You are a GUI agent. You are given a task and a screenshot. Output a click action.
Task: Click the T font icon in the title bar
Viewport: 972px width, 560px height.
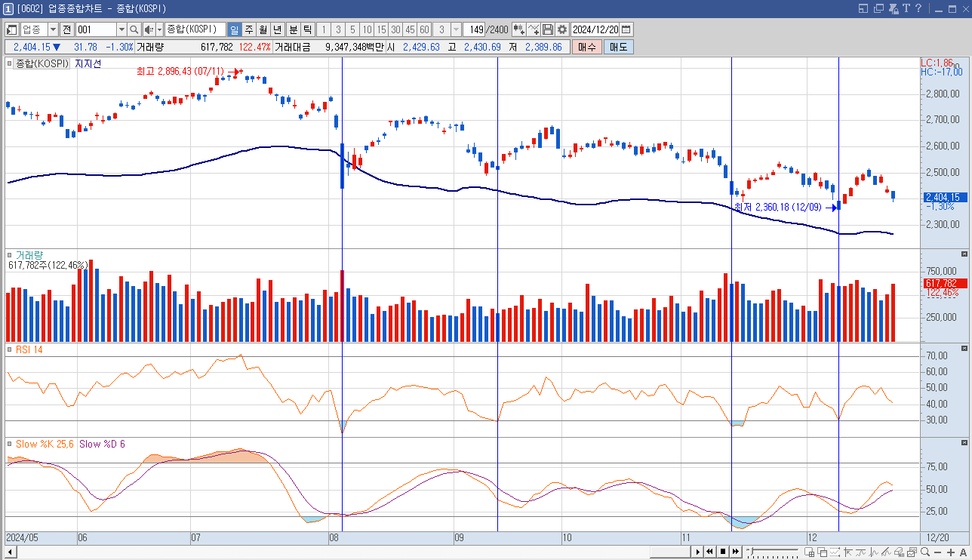[x=906, y=8]
